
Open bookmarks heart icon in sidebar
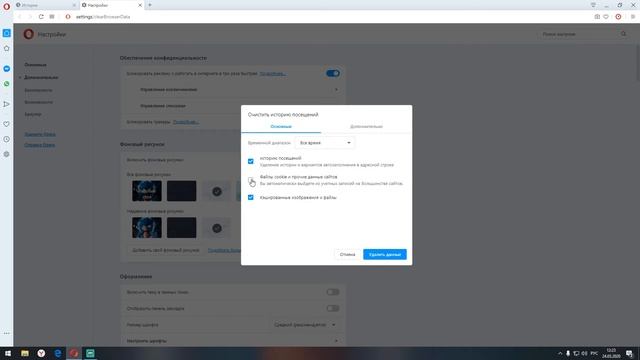(7, 124)
